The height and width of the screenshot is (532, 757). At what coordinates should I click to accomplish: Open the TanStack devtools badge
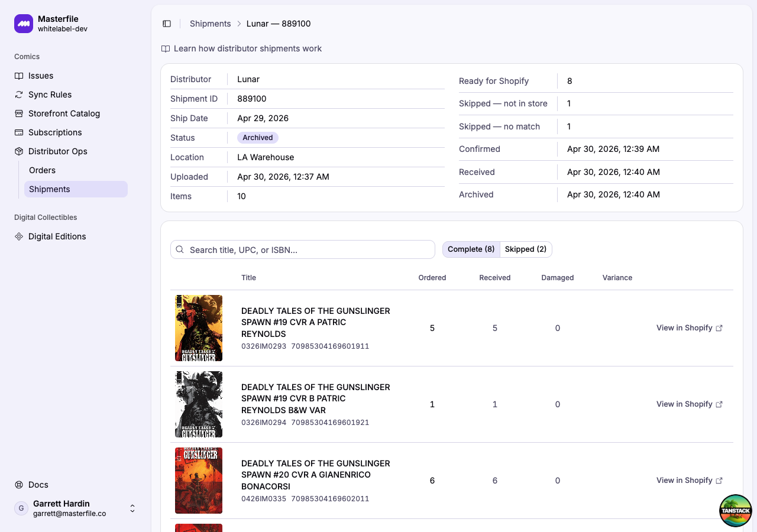(x=735, y=510)
